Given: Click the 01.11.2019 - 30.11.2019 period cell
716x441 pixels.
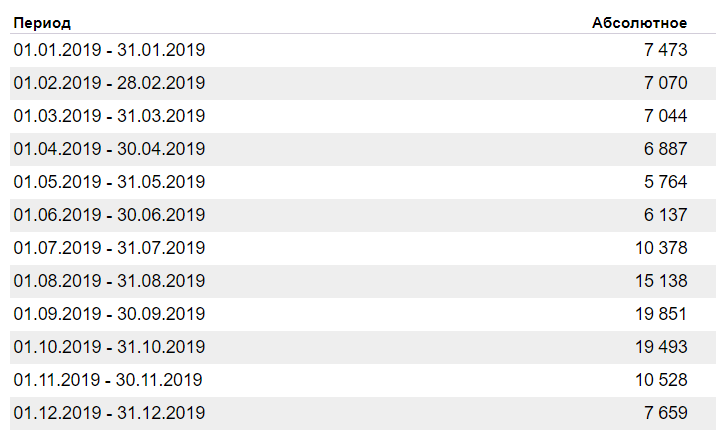Looking at the screenshot, I should tap(108, 379).
